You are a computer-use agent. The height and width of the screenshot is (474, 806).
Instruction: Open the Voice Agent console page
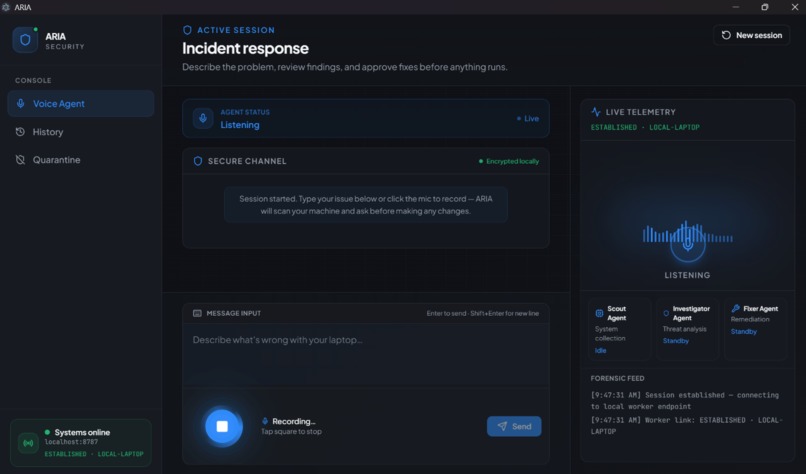(81, 103)
